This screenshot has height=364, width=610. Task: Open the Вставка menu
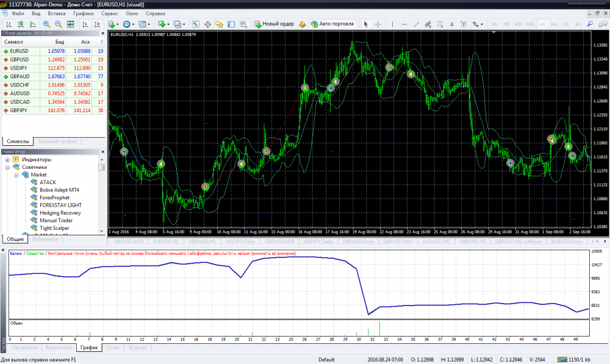click(56, 13)
